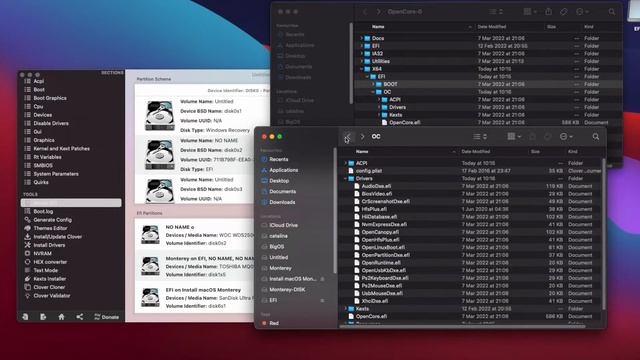This screenshot has width=640, height=360.
Task: Open the action menu in OC Finder toolbar
Action: pyautogui.click(x=566, y=137)
